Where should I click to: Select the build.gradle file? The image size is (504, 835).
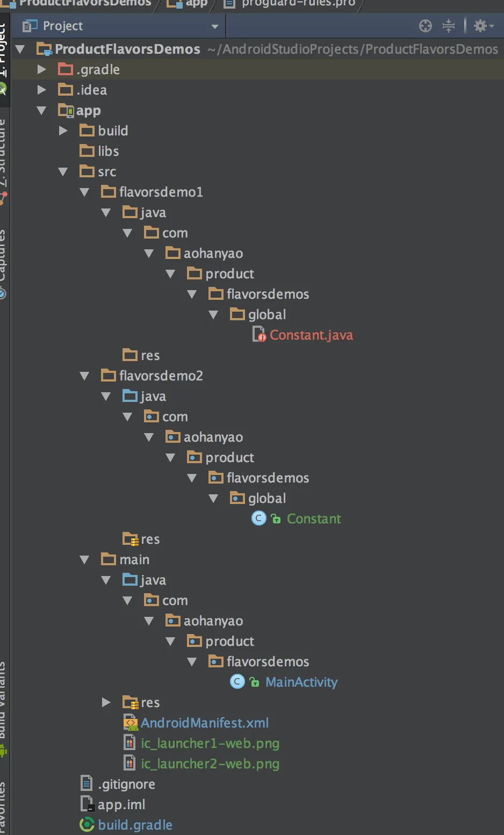point(135,825)
